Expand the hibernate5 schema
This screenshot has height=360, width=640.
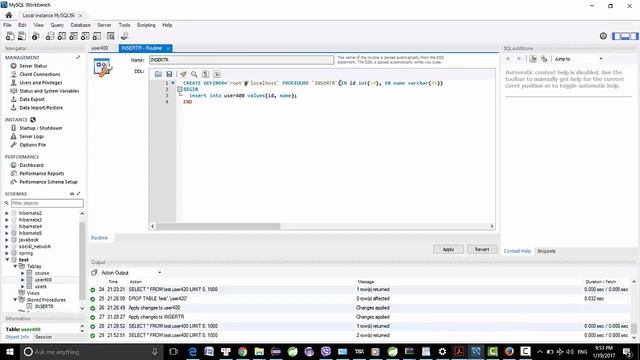[x=7, y=233]
